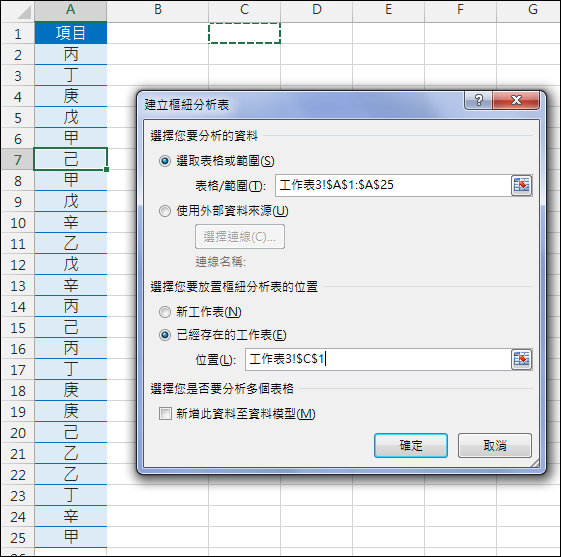Click cell A24 containing 辛
The width and height of the screenshot is (561, 557).
(x=70, y=517)
